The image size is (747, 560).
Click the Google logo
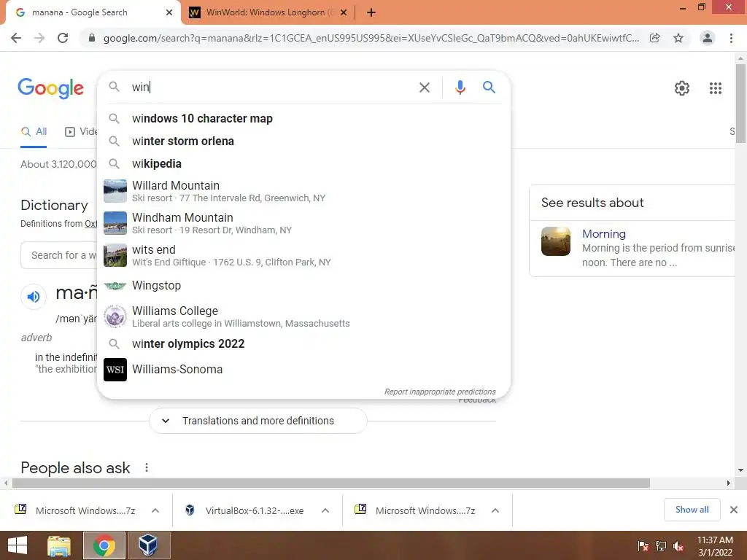point(50,88)
